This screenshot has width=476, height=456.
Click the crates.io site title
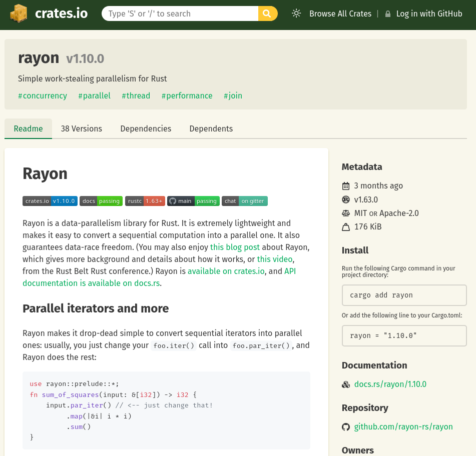point(62,13)
